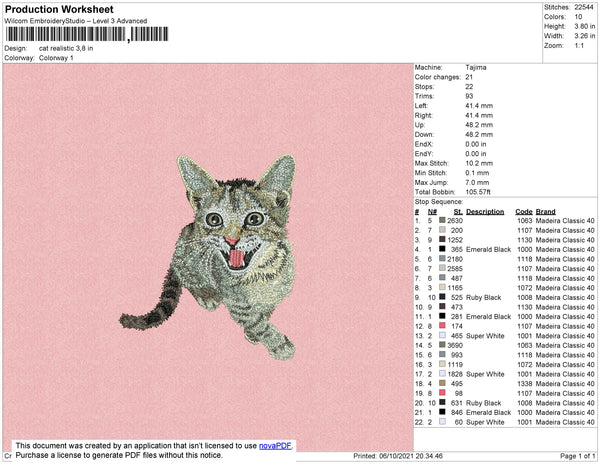Click 'Madeira Classic 40' brand in row 1

pyautogui.click(x=565, y=221)
